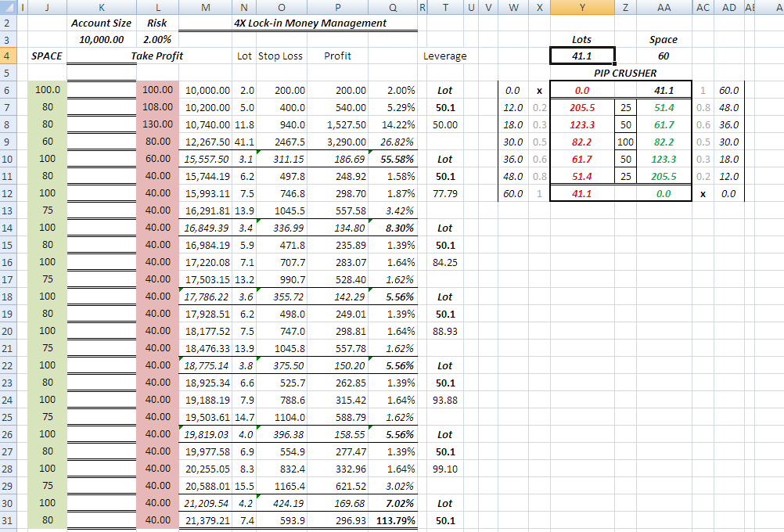Click the Select All corner triangle

[9, 8]
